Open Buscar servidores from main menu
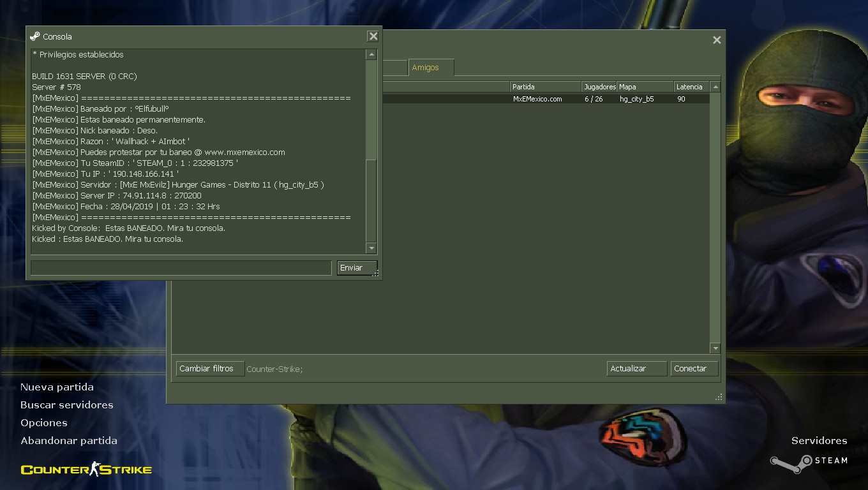Viewport: 868px width, 490px height. click(x=67, y=405)
